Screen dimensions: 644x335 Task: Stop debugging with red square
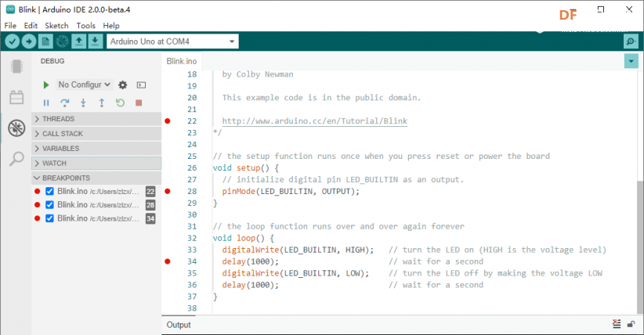(139, 103)
